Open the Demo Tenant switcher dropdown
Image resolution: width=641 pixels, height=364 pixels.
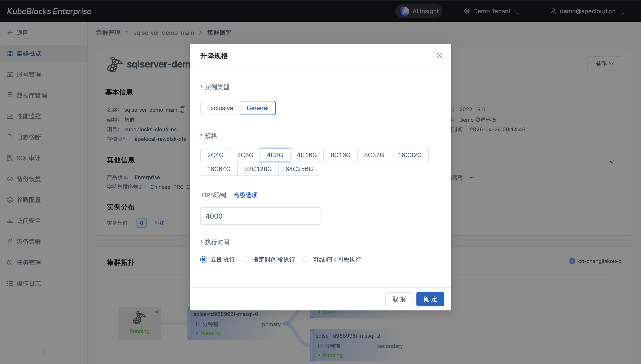coord(492,11)
